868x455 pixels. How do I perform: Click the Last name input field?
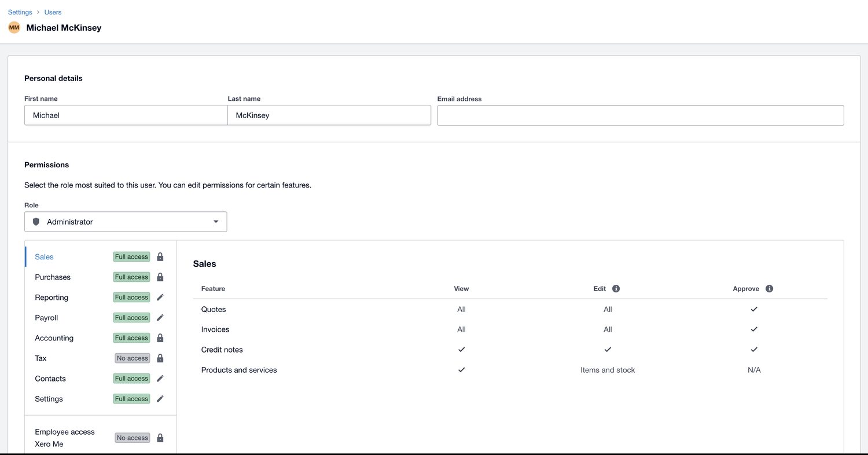(x=329, y=115)
